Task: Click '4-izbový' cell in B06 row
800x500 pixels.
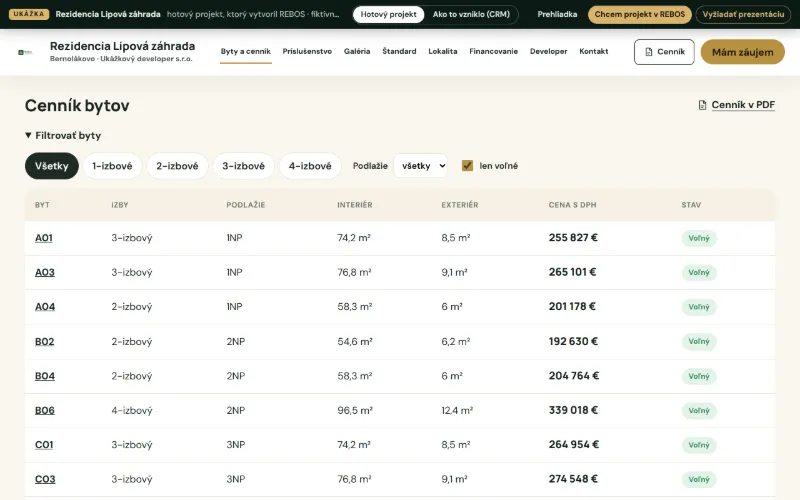Action: pyautogui.click(x=132, y=411)
